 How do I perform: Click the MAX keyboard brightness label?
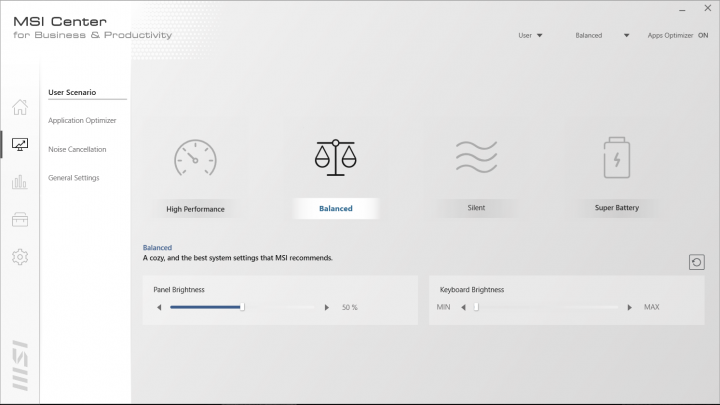[652, 307]
